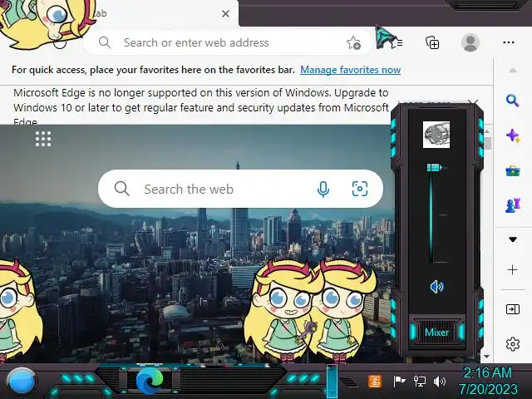Start voice search with microphone icon
The width and height of the screenshot is (532, 399).
pyautogui.click(x=323, y=189)
